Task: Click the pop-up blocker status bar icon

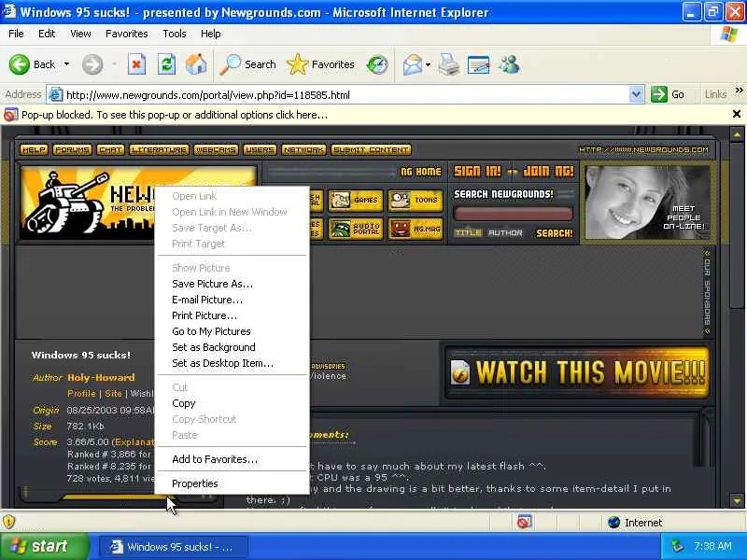Action: [524, 523]
